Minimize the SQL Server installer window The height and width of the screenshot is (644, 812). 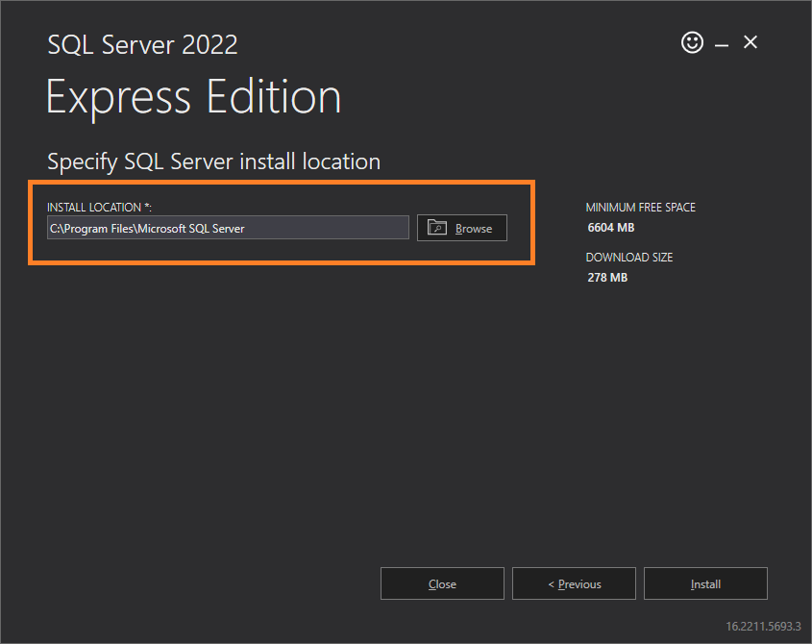pos(721,44)
